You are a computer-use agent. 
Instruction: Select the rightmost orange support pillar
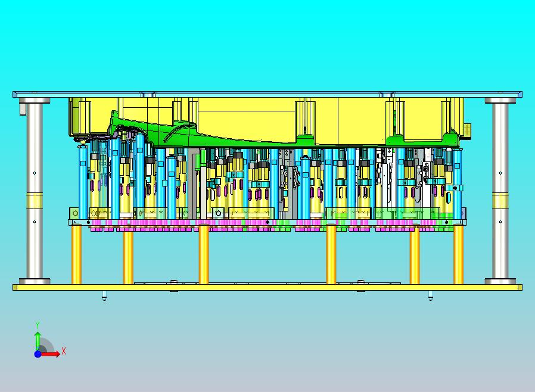coord(458,254)
